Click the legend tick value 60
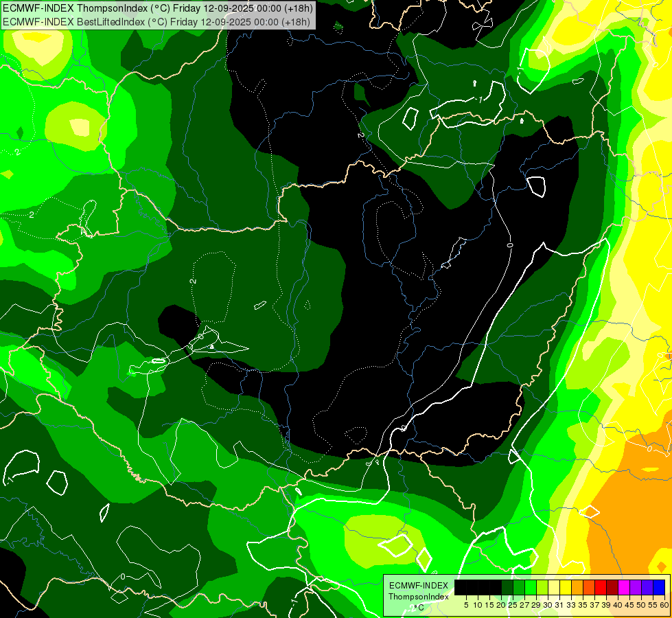This screenshot has height=618, width=672. [664, 605]
